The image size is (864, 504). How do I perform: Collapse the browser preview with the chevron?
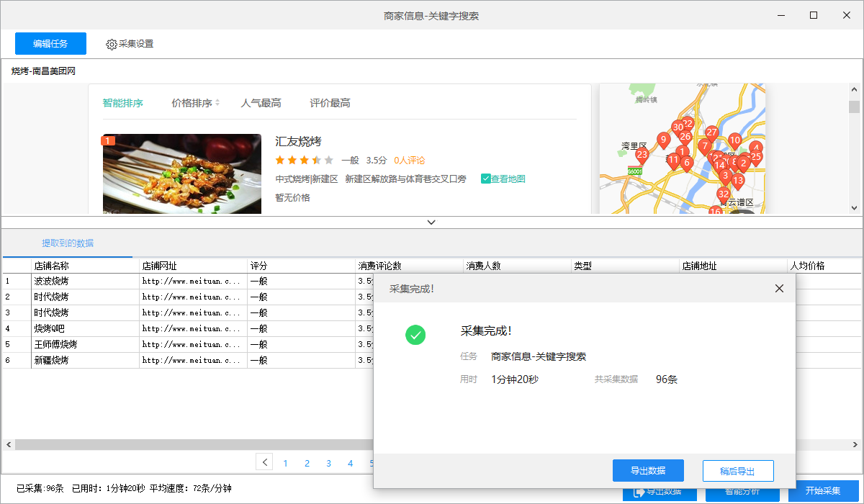(431, 222)
